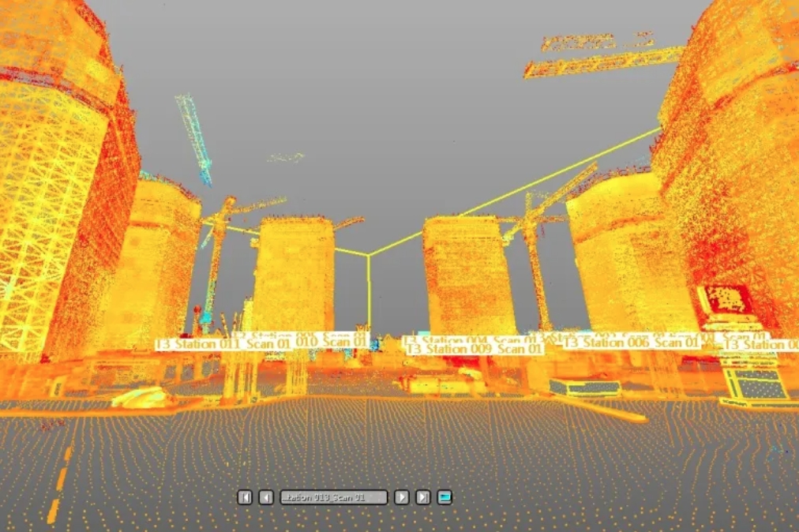Select the red checkered target board on right
Screen dimensions: 799x532
[x=726, y=300]
